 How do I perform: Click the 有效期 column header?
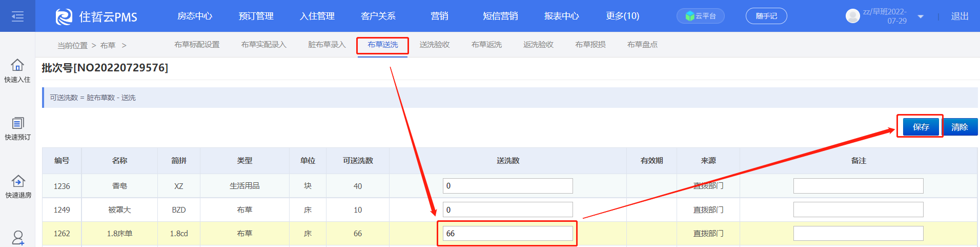(x=652, y=161)
